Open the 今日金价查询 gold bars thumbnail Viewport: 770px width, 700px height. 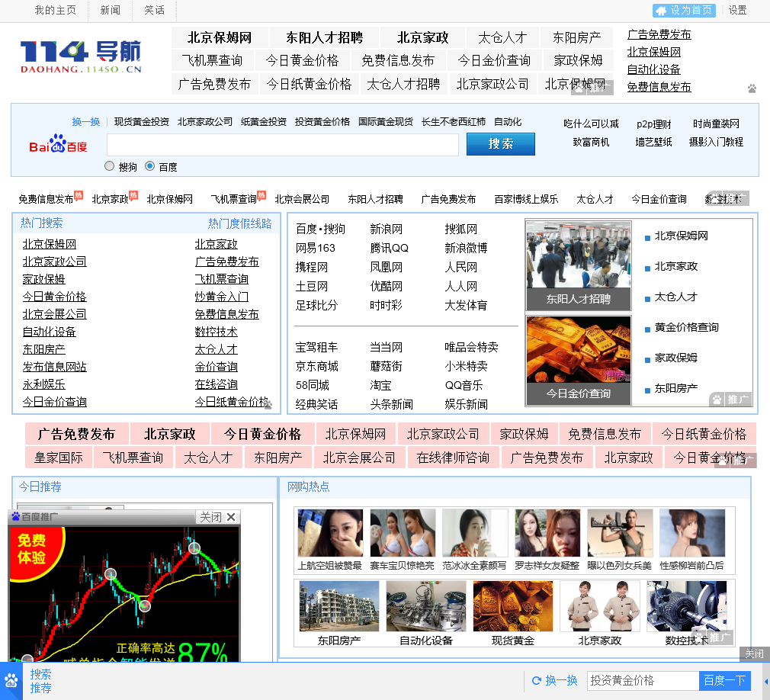pyautogui.click(x=579, y=361)
